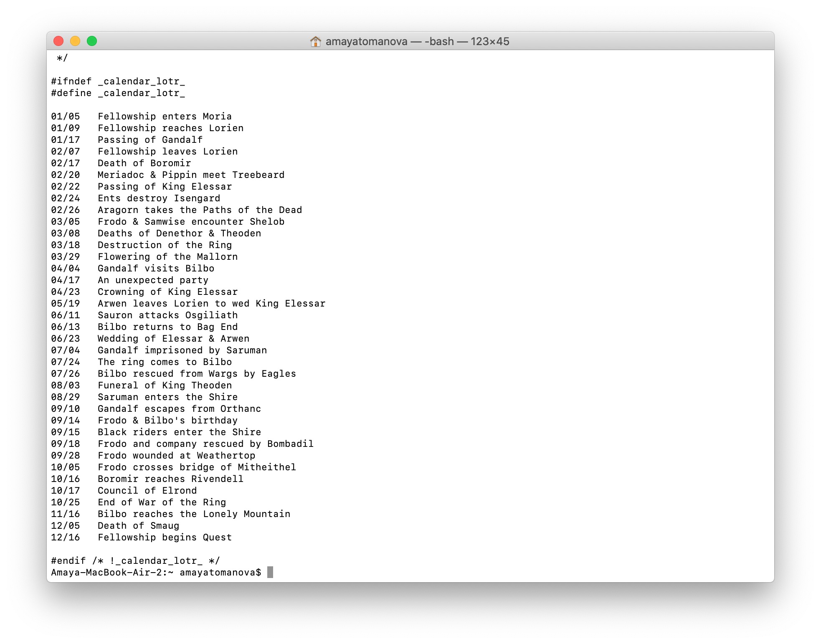Minimize the terminal with yellow button
The image size is (821, 644).
point(75,41)
